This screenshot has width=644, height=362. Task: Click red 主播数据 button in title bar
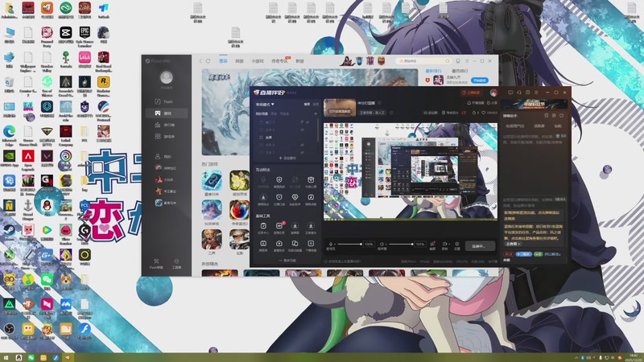click(471, 93)
